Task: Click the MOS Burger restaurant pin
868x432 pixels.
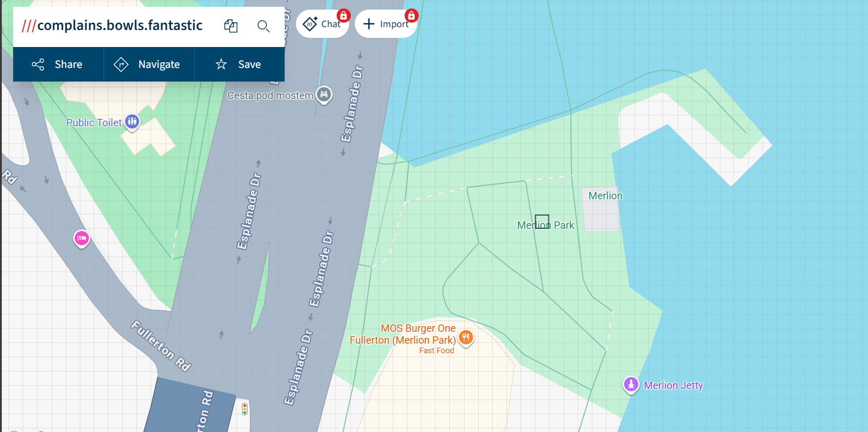Action: (466, 337)
